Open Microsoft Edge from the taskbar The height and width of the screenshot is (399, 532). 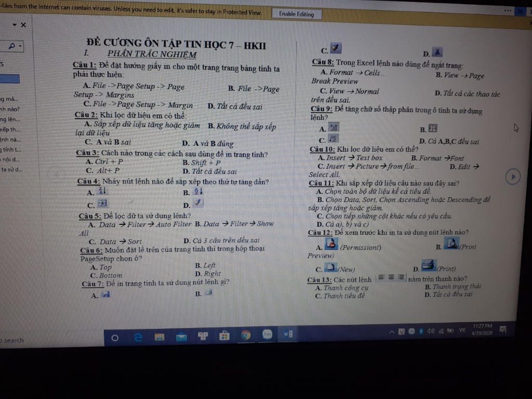(x=138, y=337)
